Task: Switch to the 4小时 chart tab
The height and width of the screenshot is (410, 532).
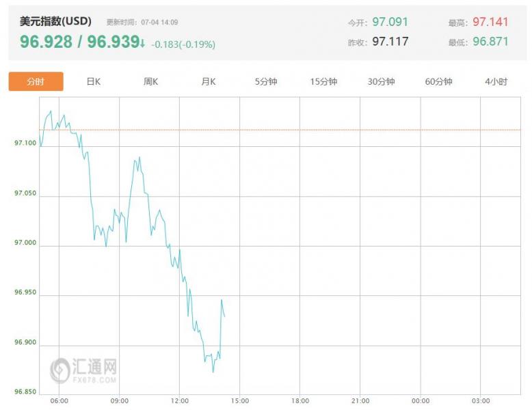Action: coord(496,81)
